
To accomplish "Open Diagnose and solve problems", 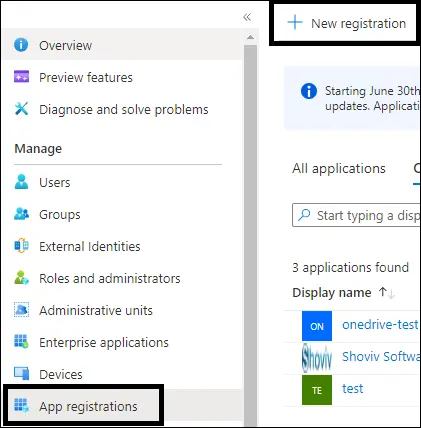I will tap(123, 109).
